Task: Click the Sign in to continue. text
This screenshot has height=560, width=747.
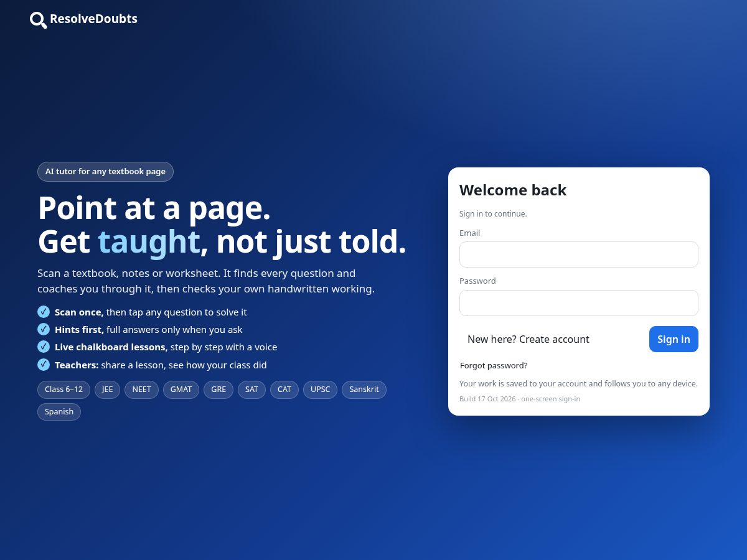Action: [493, 214]
